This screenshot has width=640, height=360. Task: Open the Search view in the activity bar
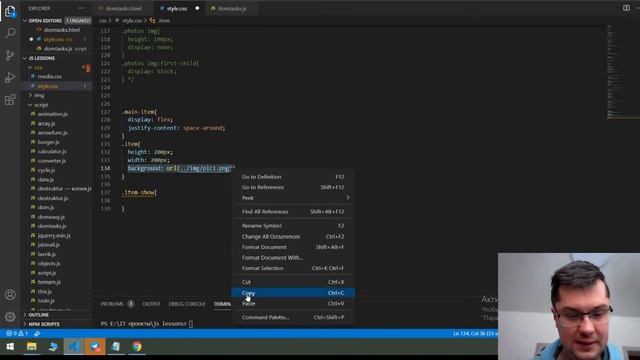coord(10,33)
